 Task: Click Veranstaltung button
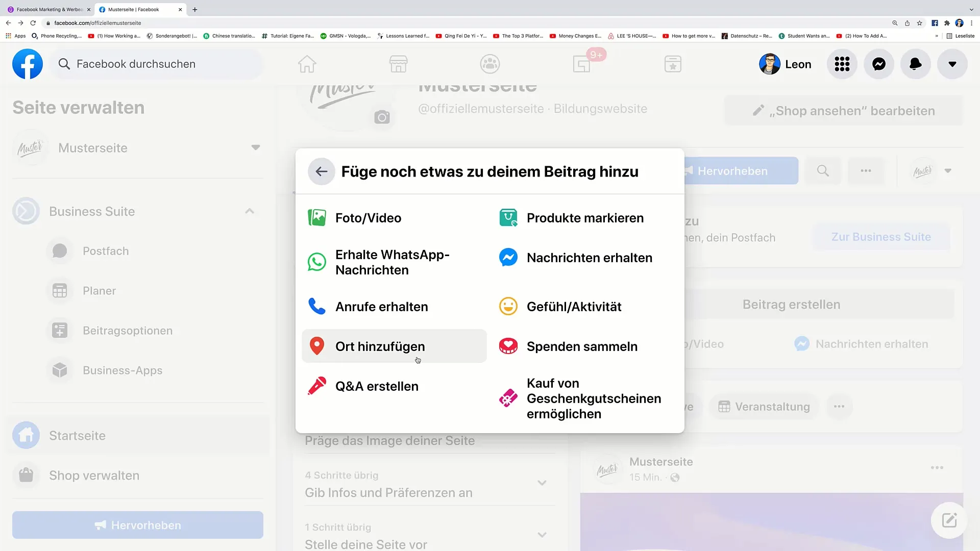(x=764, y=407)
